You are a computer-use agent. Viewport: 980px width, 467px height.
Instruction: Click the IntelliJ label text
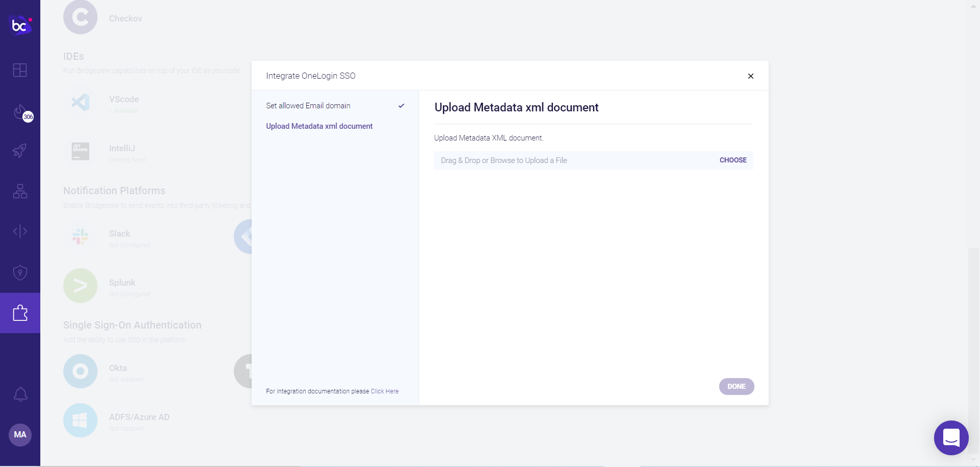click(122, 148)
